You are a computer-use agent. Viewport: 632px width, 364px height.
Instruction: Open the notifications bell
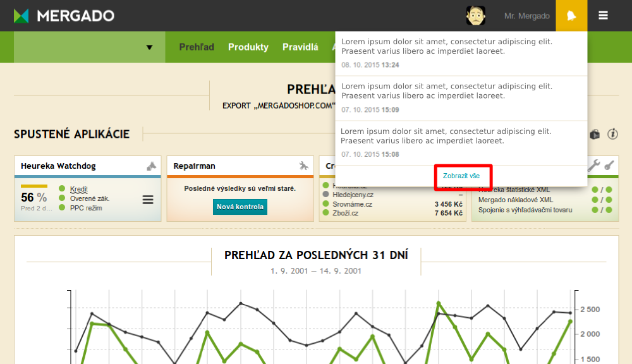[x=571, y=16]
